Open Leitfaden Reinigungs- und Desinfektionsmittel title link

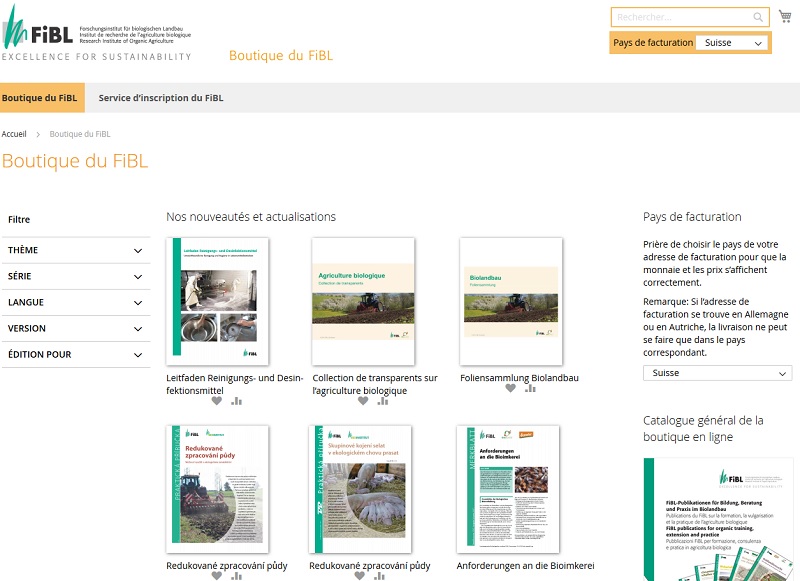point(234,384)
